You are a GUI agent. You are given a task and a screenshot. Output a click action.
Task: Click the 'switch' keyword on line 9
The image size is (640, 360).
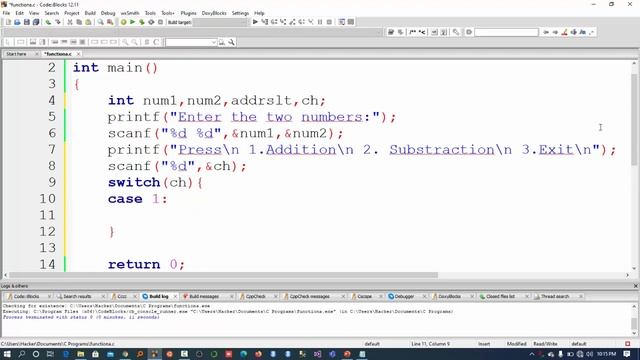[x=134, y=182]
